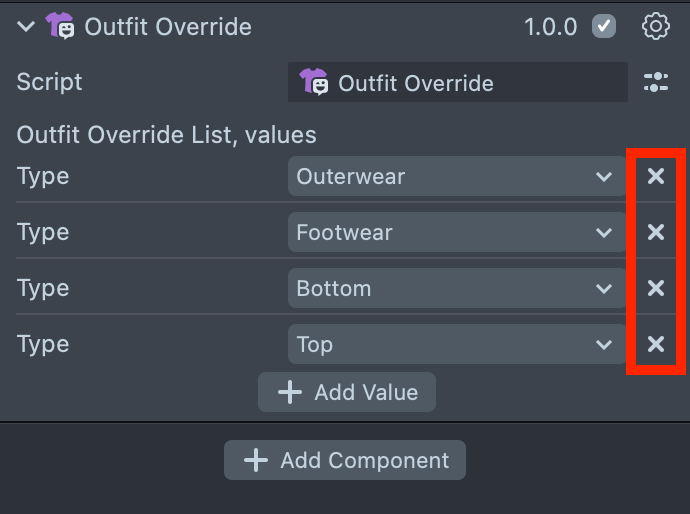
Task: Click the Outfit Override header title
Action: click(168, 27)
